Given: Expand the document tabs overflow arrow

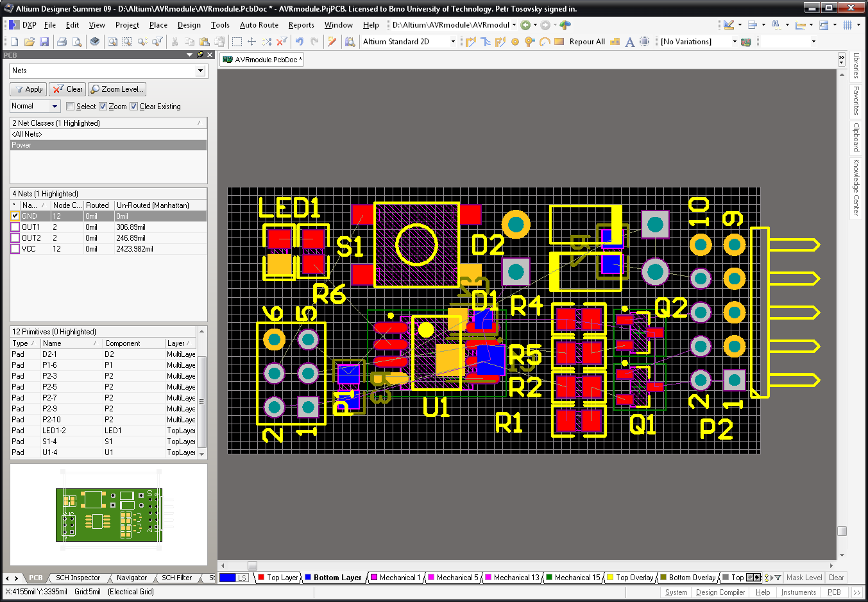Looking at the screenshot, I should 842,60.
